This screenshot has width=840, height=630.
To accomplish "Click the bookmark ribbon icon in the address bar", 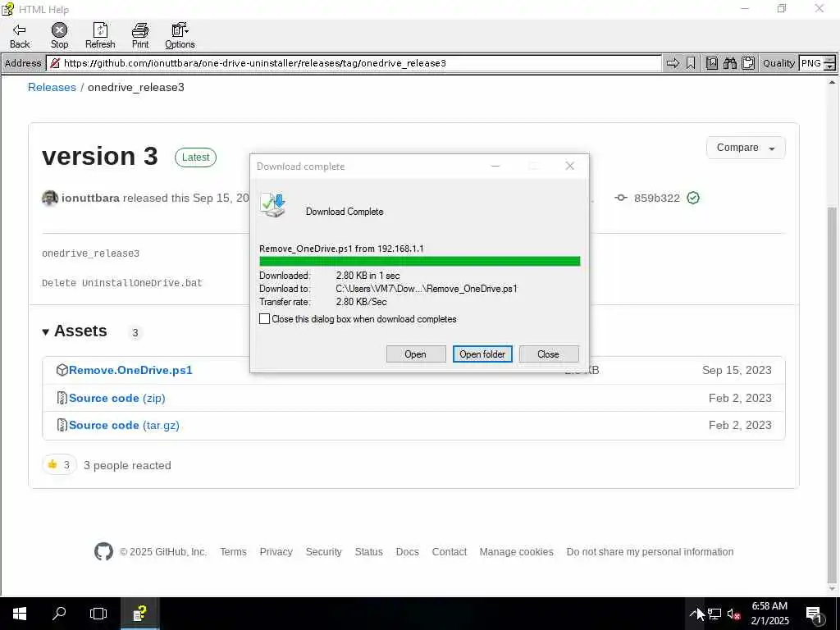I will pyautogui.click(x=691, y=63).
